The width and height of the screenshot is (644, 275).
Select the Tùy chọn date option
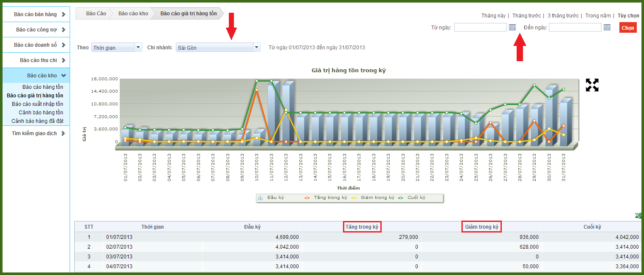[x=628, y=16]
